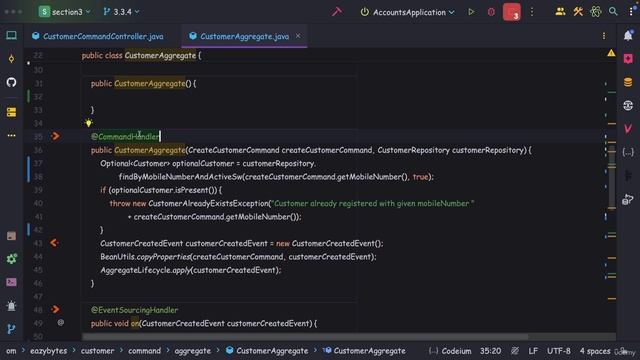The width and height of the screenshot is (640, 360).
Task: Open the Services tool window icon
Action: click(x=11, y=259)
